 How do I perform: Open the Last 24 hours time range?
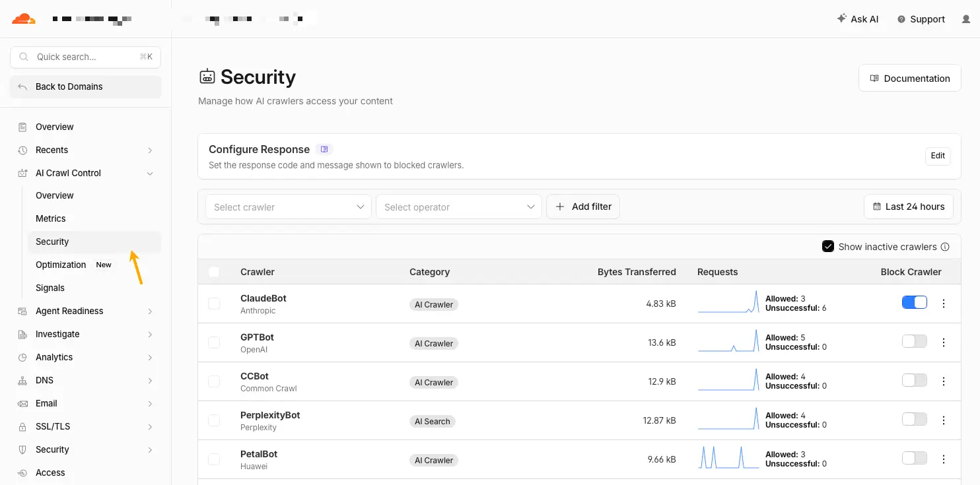(x=909, y=207)
